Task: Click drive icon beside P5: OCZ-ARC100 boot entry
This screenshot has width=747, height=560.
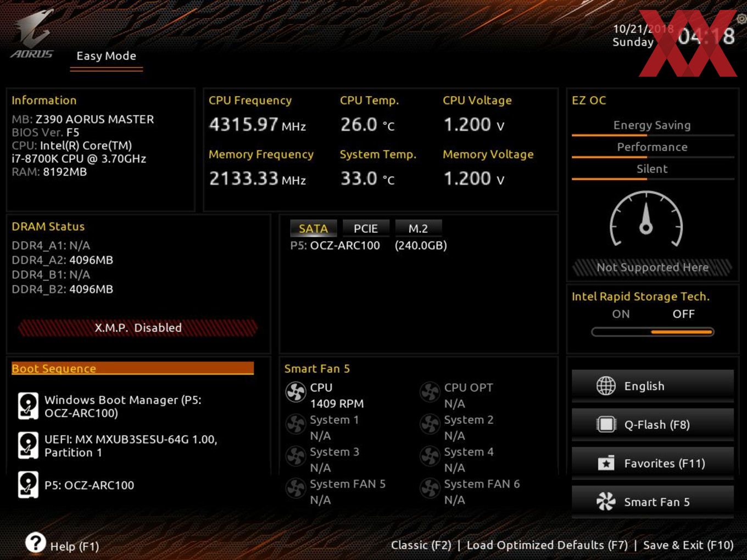Action: point(28,485)
